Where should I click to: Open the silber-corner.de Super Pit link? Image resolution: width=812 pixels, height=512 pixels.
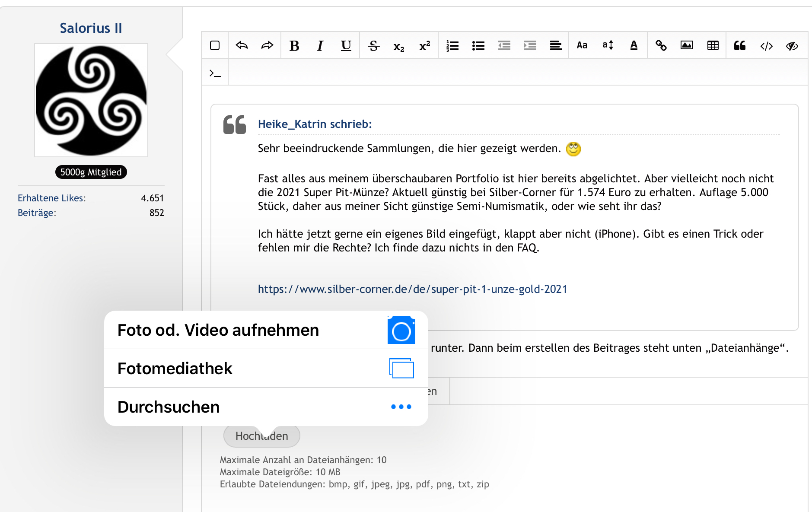412,289
